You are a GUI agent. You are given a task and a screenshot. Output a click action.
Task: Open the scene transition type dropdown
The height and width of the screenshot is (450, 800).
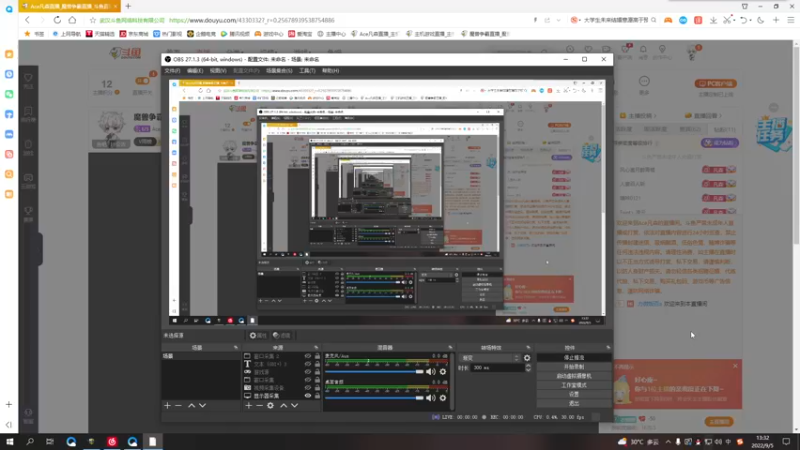point(490,358)
